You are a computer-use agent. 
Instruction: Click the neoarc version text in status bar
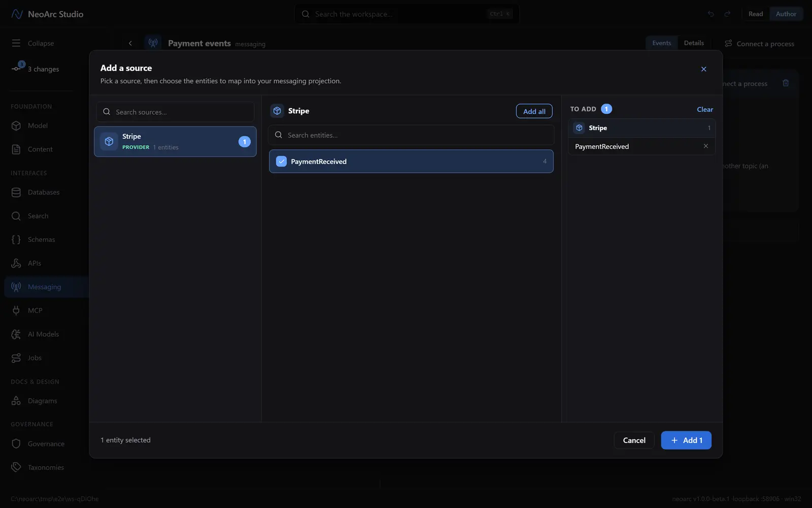tap(736, 499)
